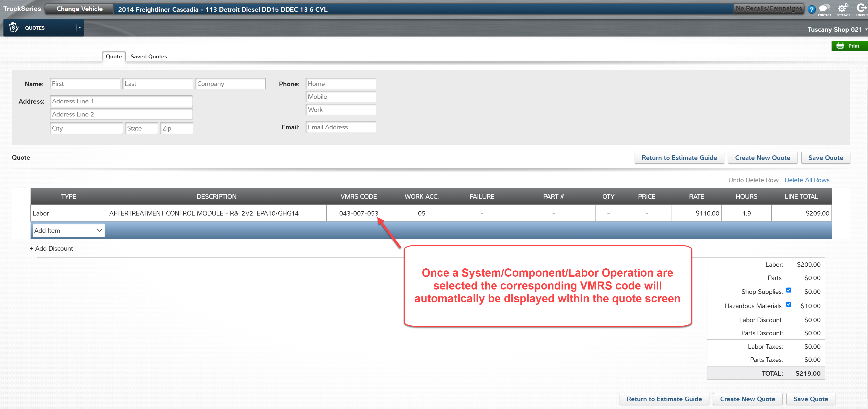The width and height of the screenshot is (868, 409).
Task: Select the Quote tab
Action: pyautogui.click(x=113, y=57)
